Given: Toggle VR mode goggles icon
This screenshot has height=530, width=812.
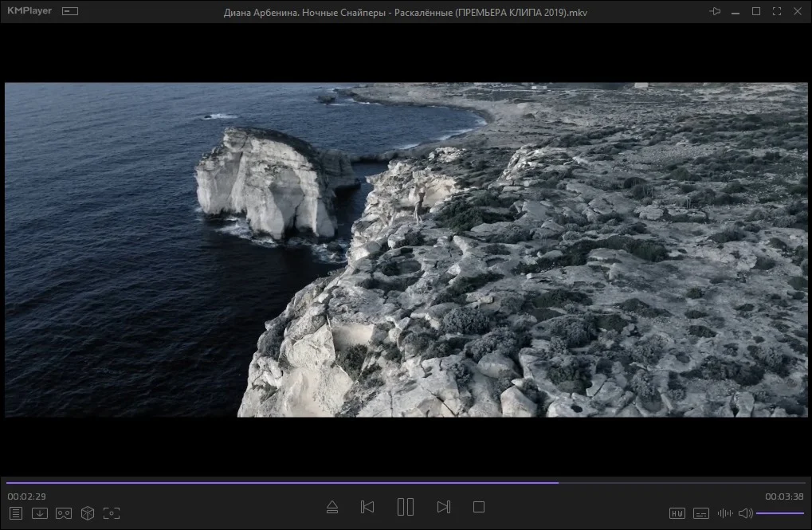Looking at the screenshot, I should click(x=64, y=513).
